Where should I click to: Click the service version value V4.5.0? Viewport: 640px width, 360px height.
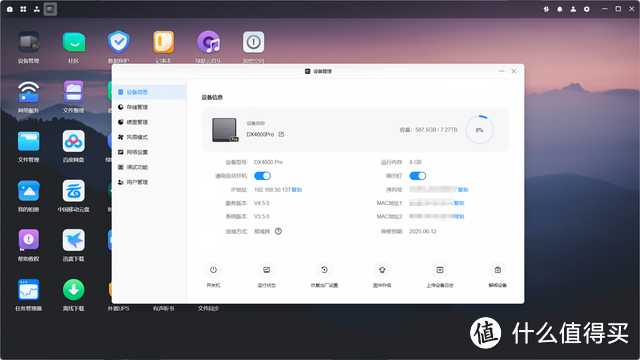(x=262, y=203)
